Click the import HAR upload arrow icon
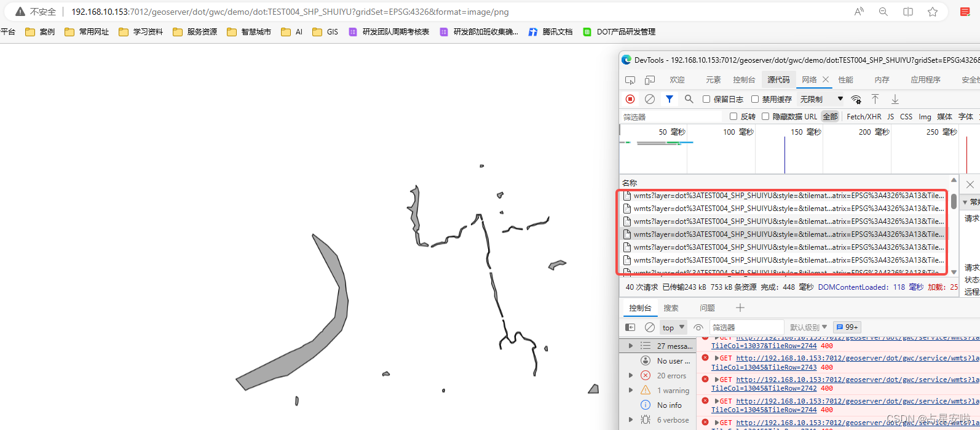The width and height of the screenshot is (980, 430). [875, 99]
